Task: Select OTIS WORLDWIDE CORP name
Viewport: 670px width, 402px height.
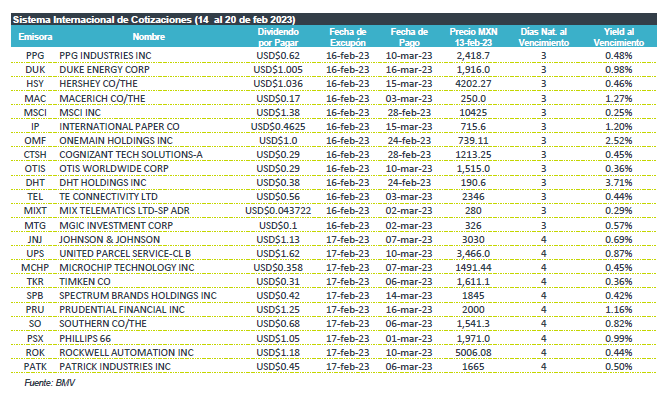Action: 114,169
